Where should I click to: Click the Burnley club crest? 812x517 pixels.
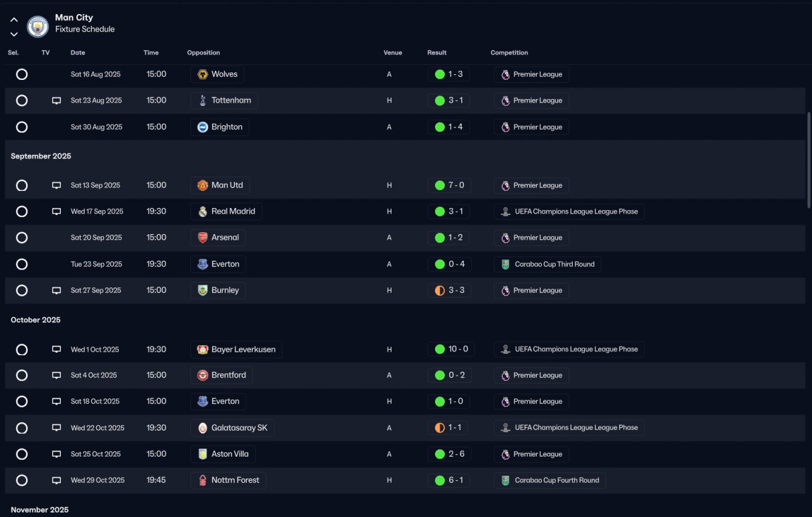pos(203,291)
